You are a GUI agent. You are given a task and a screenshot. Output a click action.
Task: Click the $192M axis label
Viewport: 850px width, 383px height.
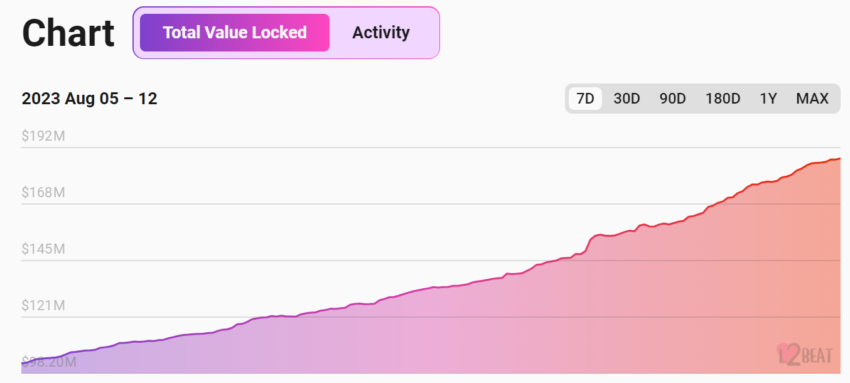coord(43,136)
